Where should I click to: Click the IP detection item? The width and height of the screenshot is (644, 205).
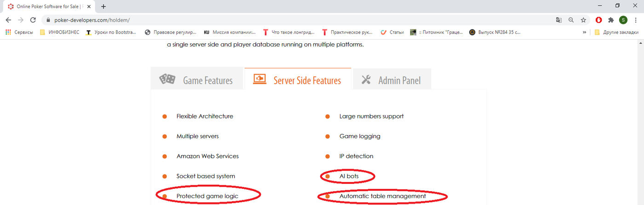coord(356,156)
